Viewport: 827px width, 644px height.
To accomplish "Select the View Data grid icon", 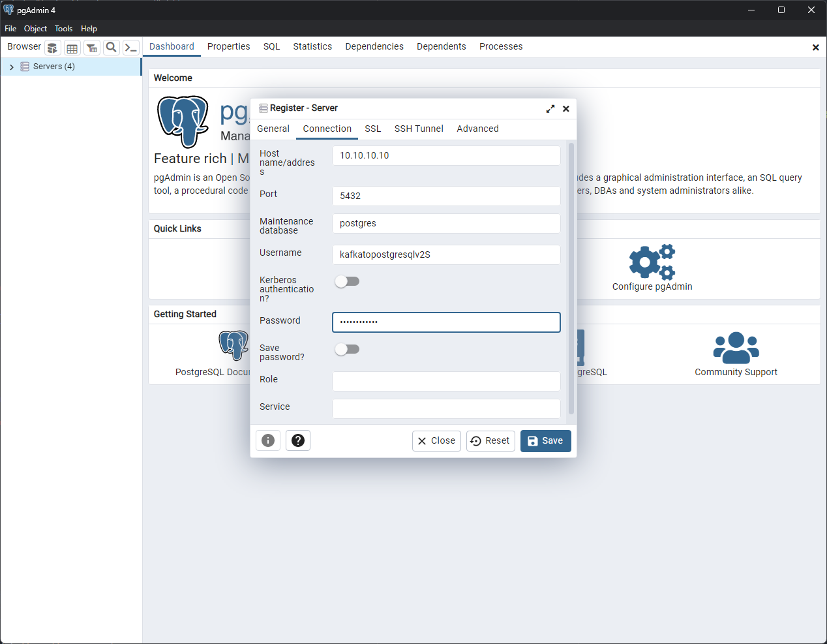I will 72,47.
